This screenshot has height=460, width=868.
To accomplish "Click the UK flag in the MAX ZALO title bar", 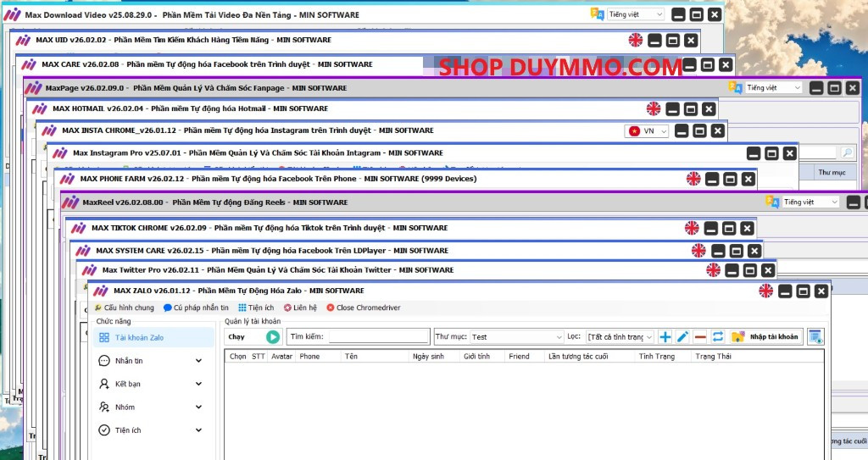I will 765,291.
